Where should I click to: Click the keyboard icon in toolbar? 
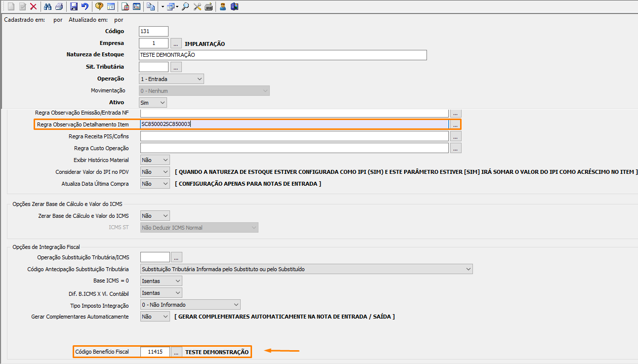click(x=209, y=6)
